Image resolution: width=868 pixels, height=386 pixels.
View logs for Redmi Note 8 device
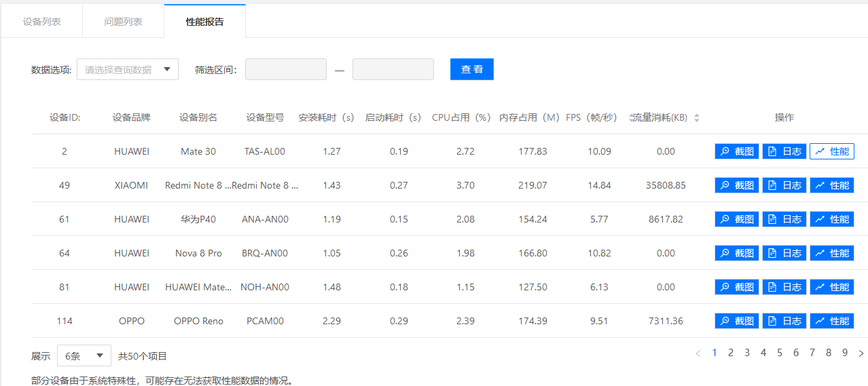pos(784,185)
